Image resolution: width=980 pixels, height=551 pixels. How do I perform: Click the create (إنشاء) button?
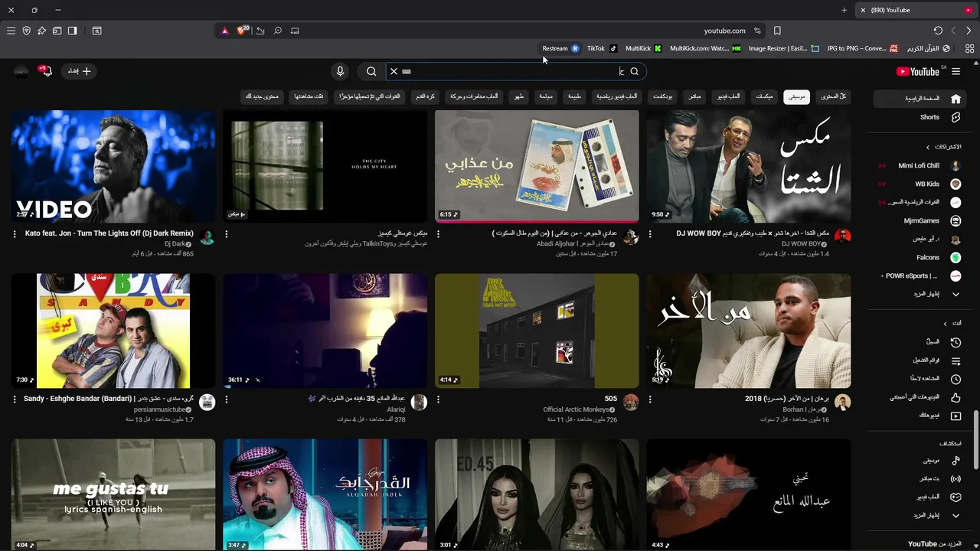tap(80, 71)
